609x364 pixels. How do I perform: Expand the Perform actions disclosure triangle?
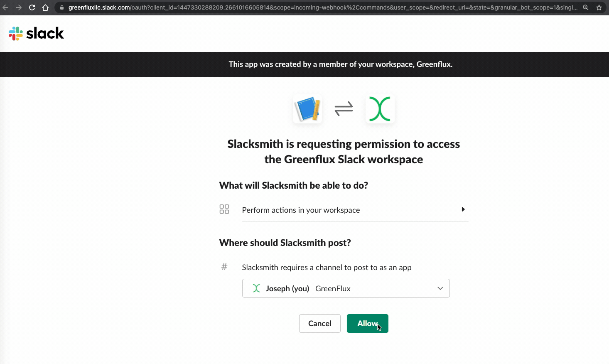[463, 209]
